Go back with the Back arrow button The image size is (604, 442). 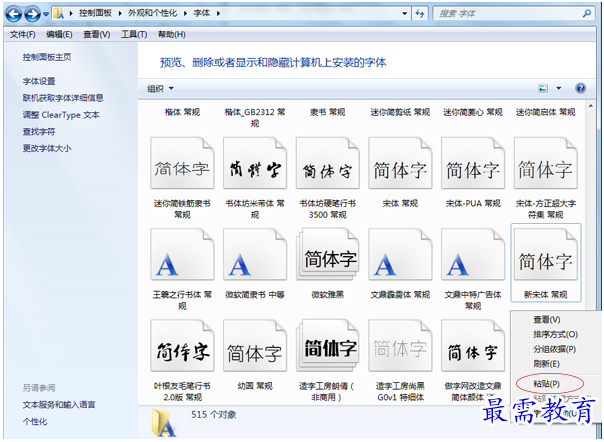pos(14,14)
